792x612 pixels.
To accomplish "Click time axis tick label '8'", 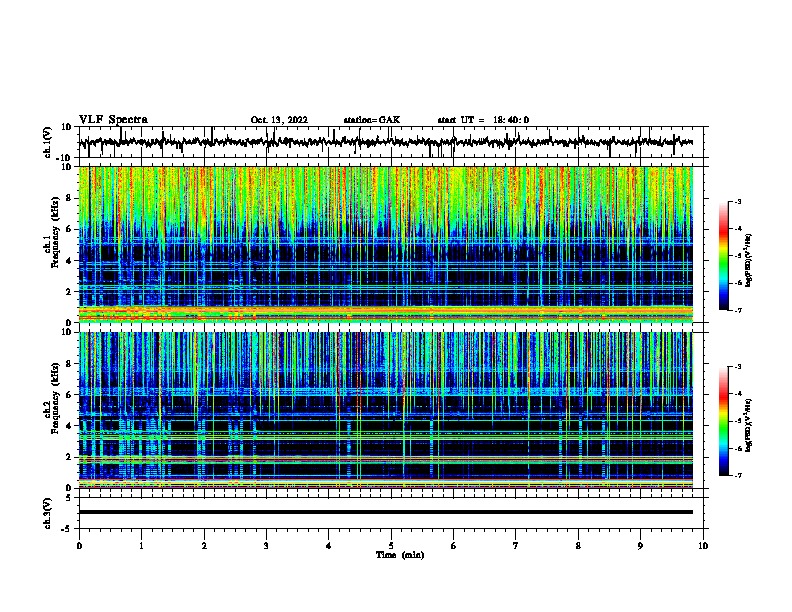I will (x=578, y=545).
